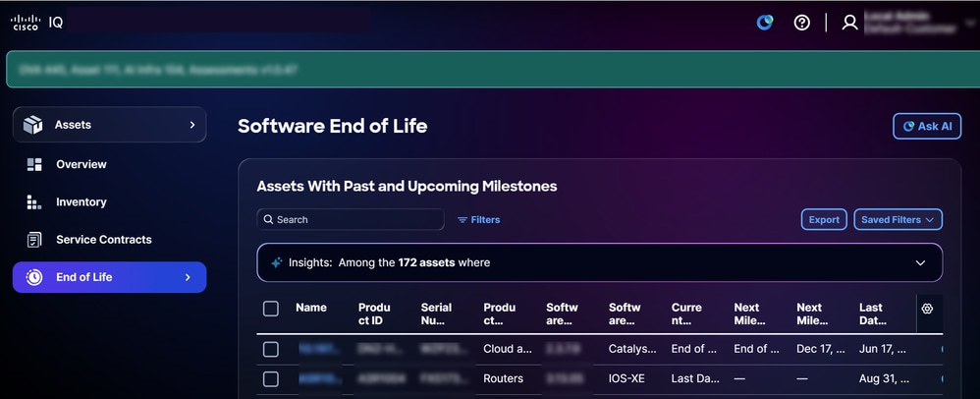Click the Routers product type cell
The image size is (980, 399).
503,379
